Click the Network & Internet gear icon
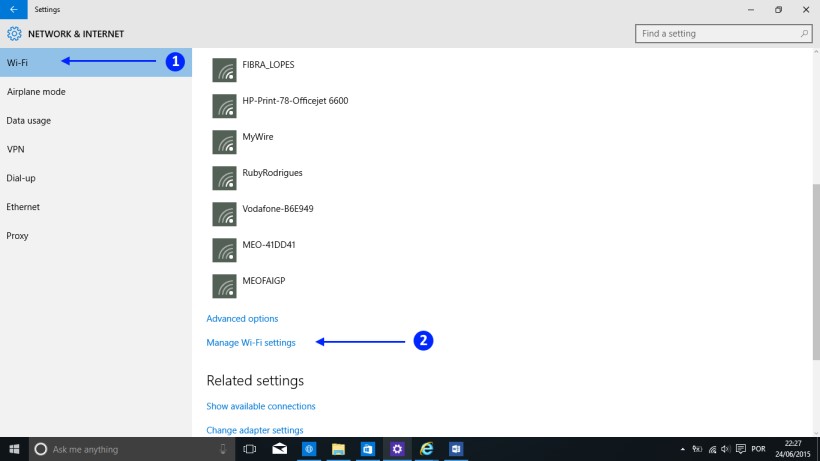Screen dimensions: 820x461 pos(14,33)
